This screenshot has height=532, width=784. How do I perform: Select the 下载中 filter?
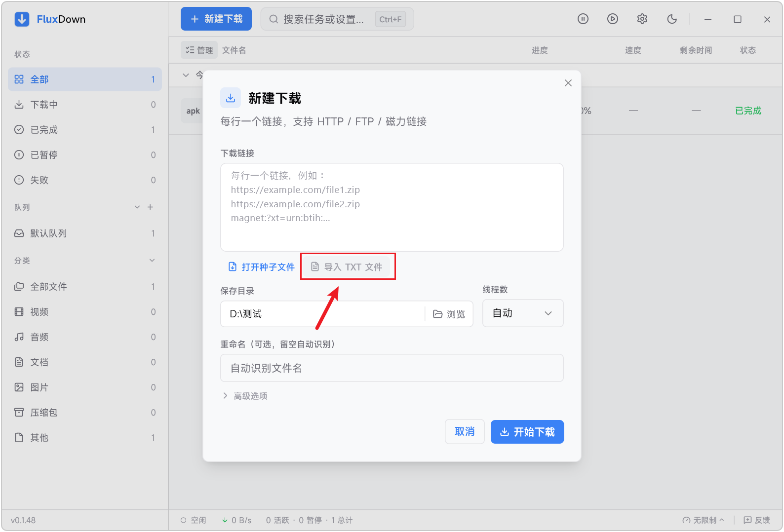(85, 105)
